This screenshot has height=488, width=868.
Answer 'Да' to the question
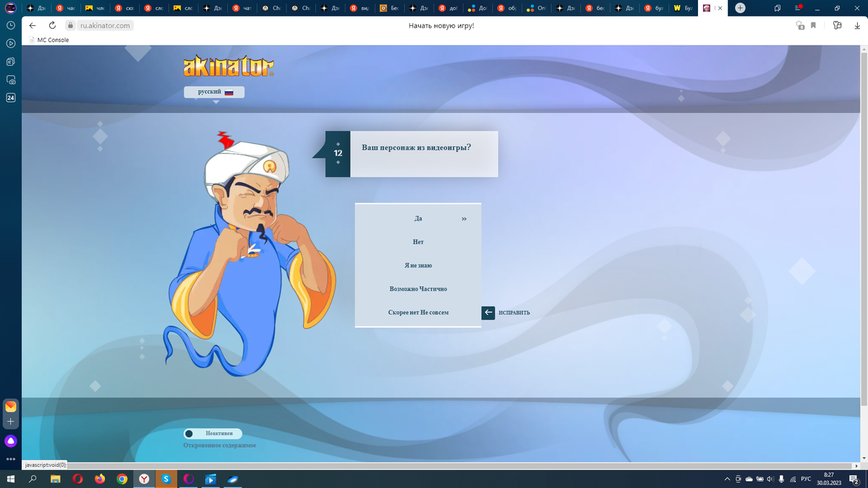coord(418,218)
